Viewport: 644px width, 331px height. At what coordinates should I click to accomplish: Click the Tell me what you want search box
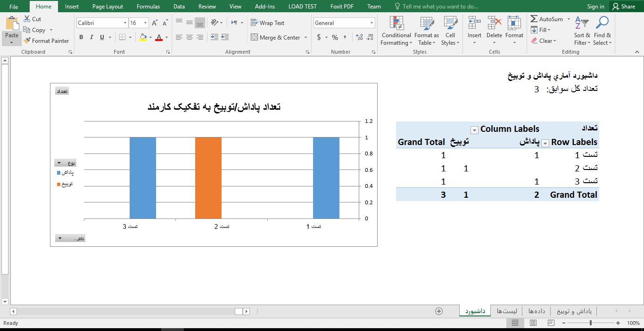coord(440,7)
